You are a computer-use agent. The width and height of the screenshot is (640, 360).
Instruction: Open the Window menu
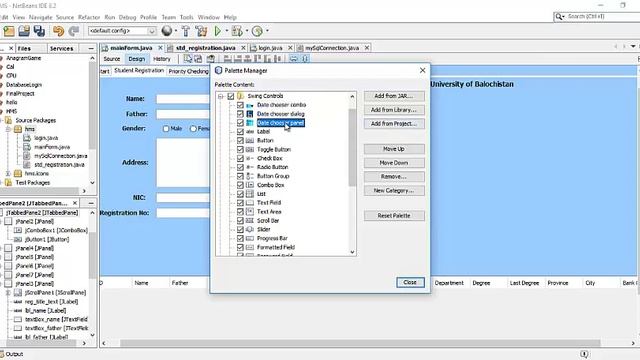click(209, 17)
